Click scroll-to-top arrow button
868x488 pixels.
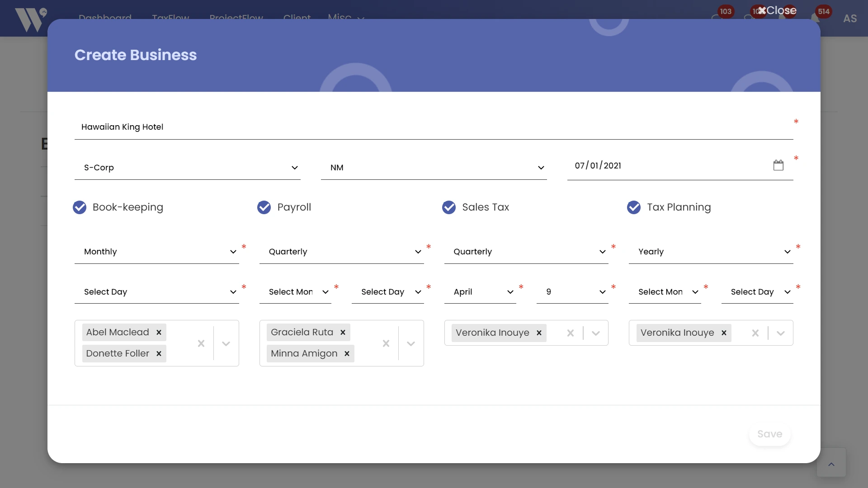[831, 464]
